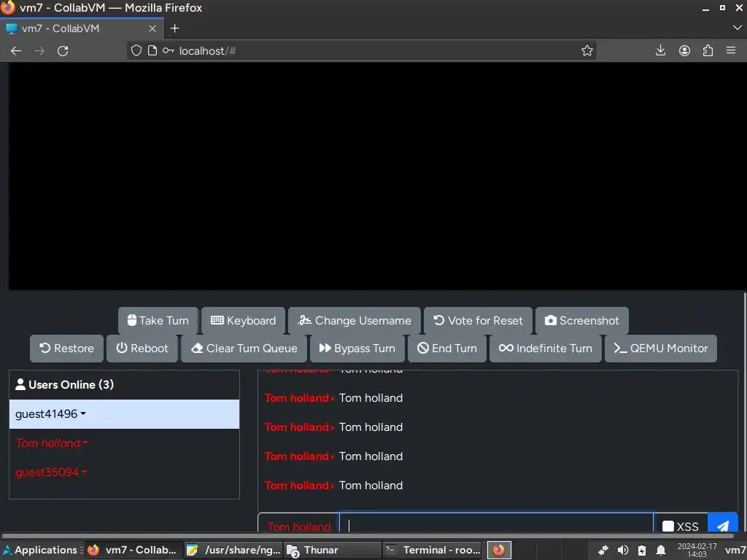Reload the current page

tap(63, 51)
